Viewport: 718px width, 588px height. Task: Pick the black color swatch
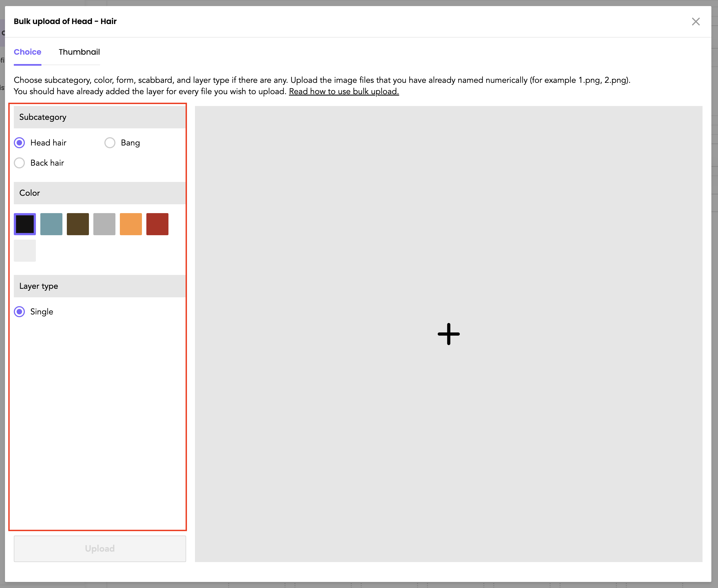click(x=25, y=224)
